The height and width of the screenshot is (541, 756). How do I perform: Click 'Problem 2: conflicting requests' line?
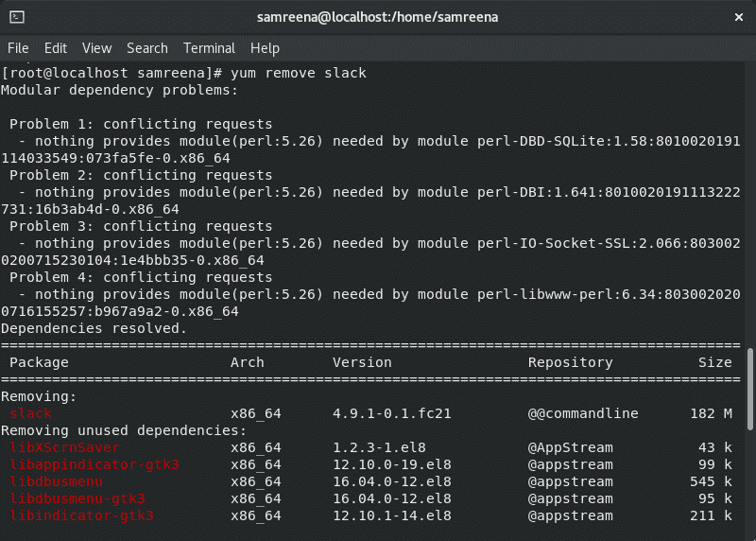tap(141, 175)
